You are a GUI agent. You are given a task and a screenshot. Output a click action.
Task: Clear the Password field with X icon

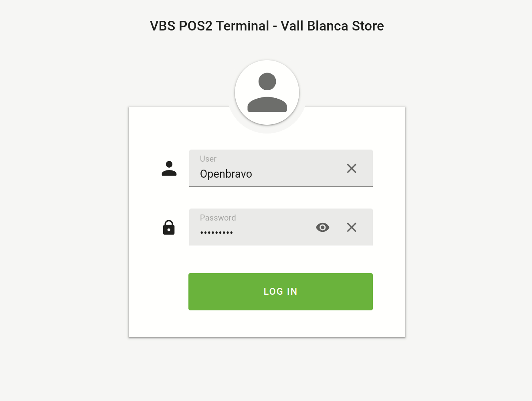point(351,227)
